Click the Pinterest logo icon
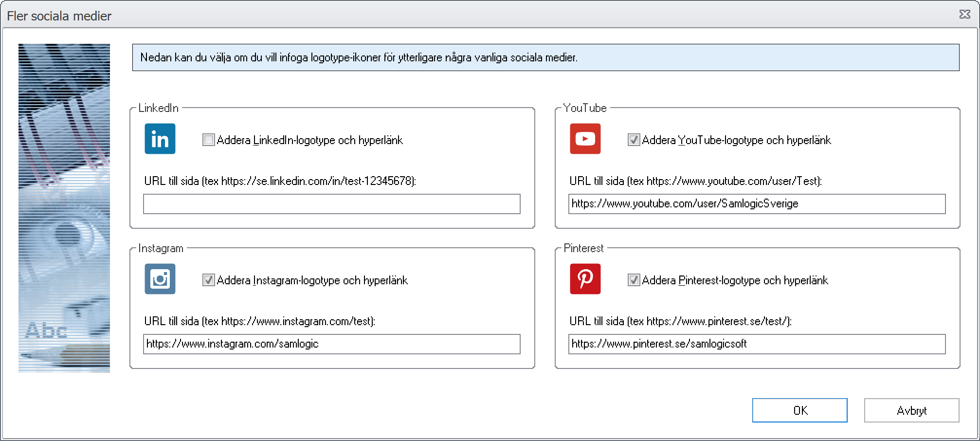The image size is (980, 441). click(x=585, y=279)
